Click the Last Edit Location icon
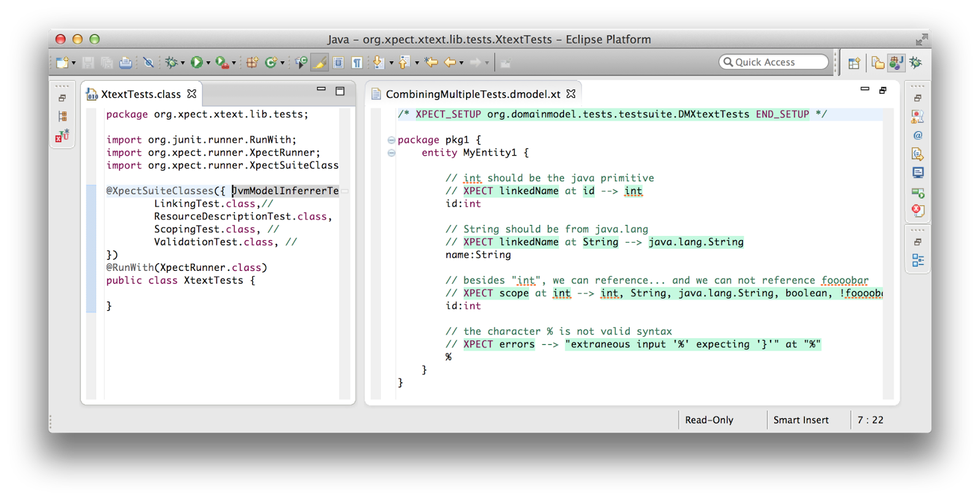Screen dimensions: 980x500 pos(431,63)
